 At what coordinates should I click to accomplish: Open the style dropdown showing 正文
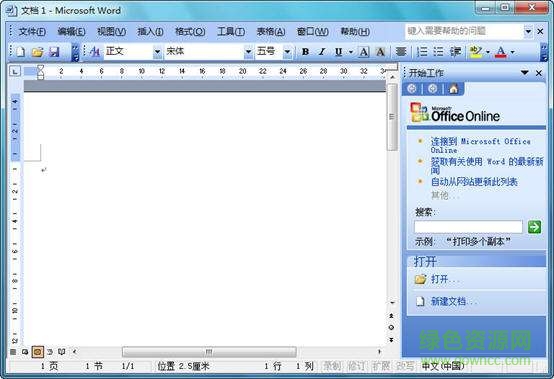(x=157, y=52)
